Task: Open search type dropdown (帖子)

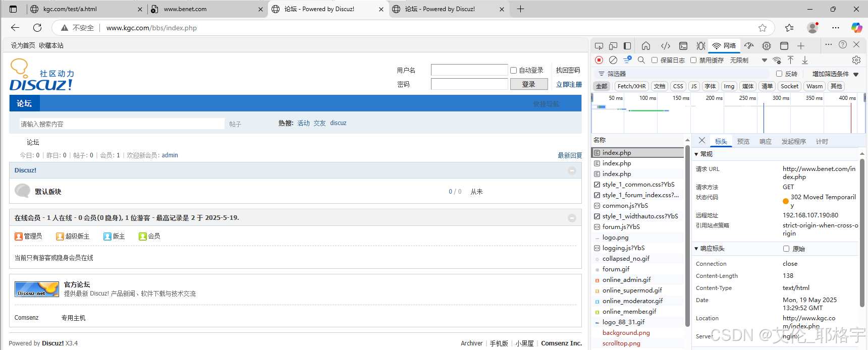Action: pyautogui.click(x=235, y=124)
